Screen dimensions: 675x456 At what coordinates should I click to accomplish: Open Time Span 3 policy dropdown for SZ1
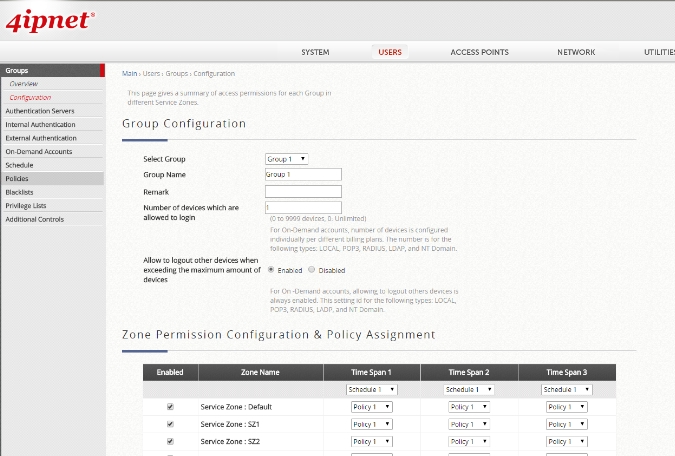pos(567,424)
